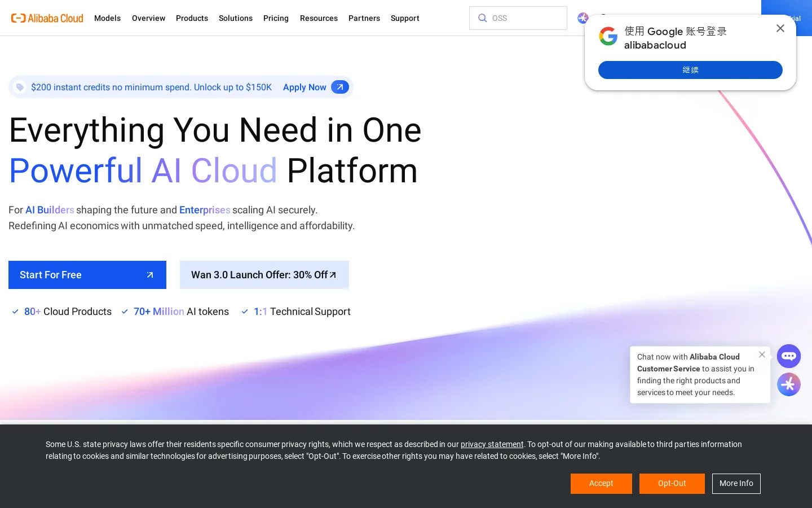Open the Pricing menu

[276, 18]
